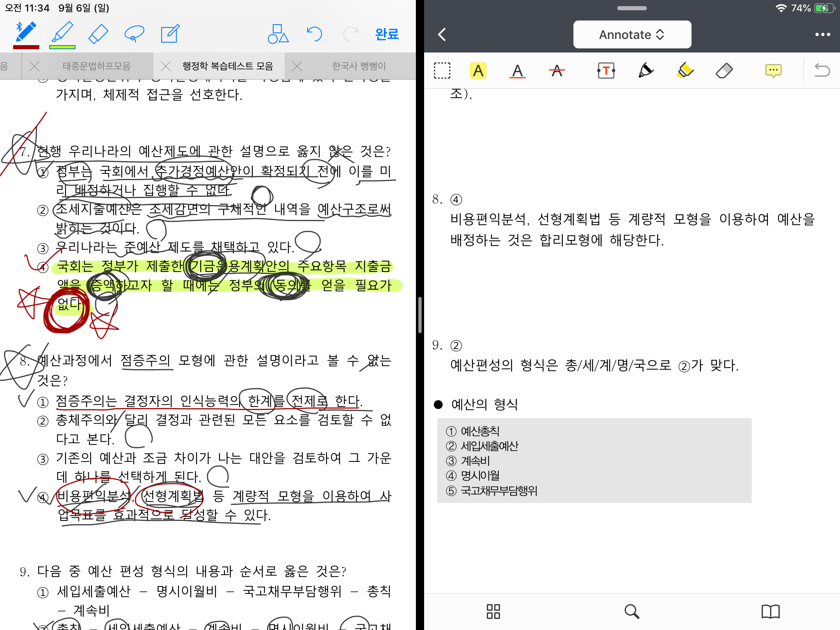Open the shapes tool
This screenshot has height=630, width=840.
click(278, 34)
